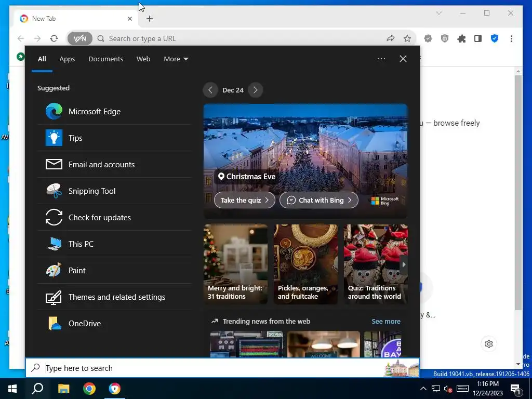Expand the More dropdown filter
532x399 pixels.
(x=176, y=59)
